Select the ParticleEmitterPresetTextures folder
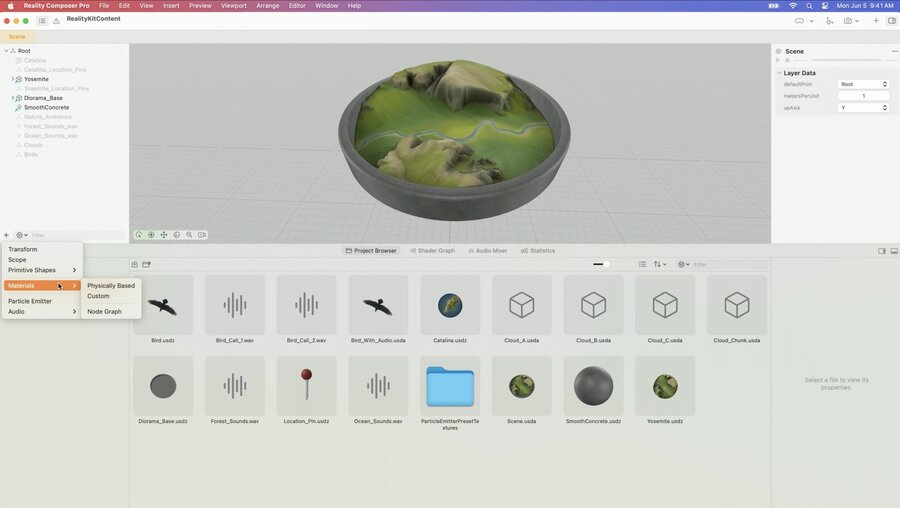 (x=450, y=386)
